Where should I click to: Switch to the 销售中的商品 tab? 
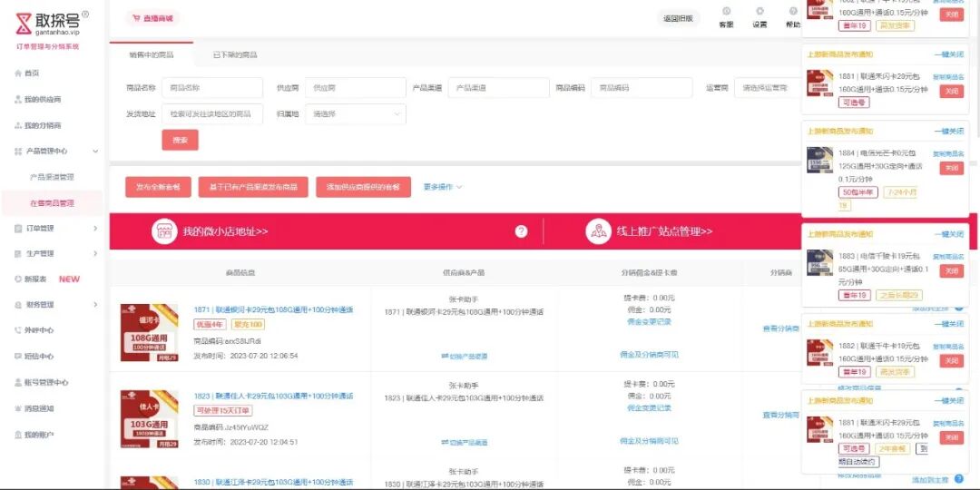tap(152, 55)
